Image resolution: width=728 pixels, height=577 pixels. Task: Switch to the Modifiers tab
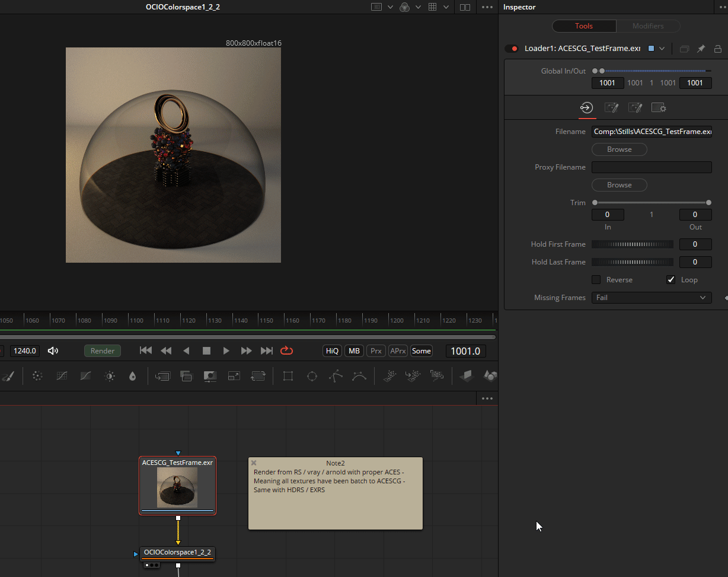(647, 26)
